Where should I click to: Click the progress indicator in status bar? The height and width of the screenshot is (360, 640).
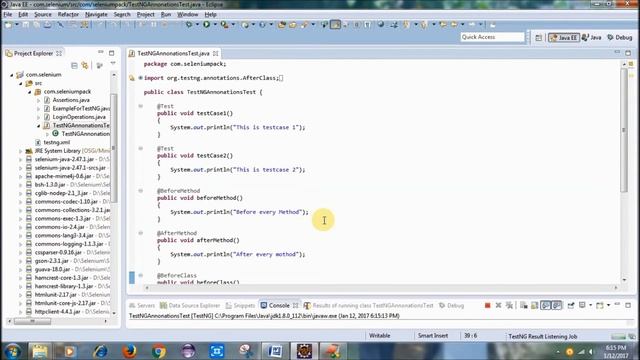coord(618,336)
